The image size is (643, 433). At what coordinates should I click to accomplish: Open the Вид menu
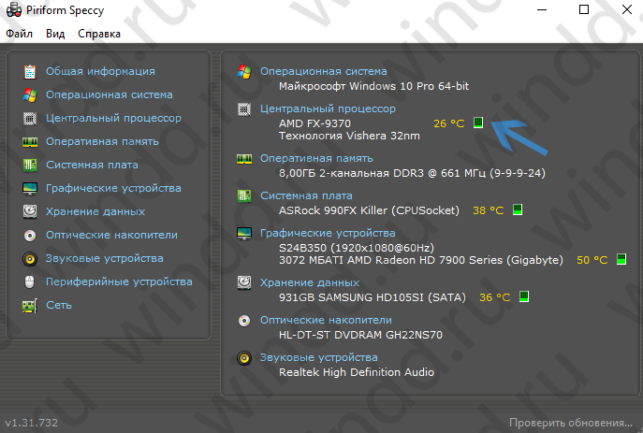point(55,34)
